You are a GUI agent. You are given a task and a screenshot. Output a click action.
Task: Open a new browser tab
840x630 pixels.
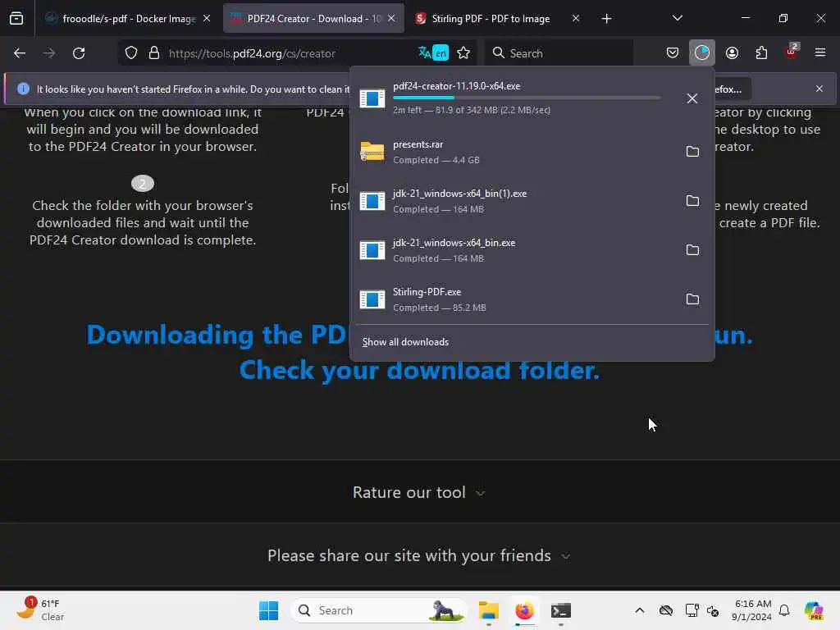(x=606, y=19)
